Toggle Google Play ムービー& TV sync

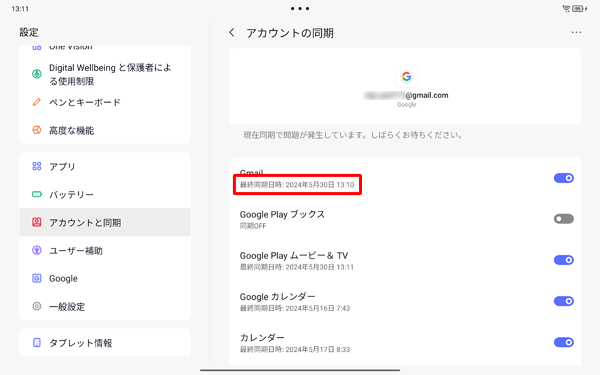564,260
